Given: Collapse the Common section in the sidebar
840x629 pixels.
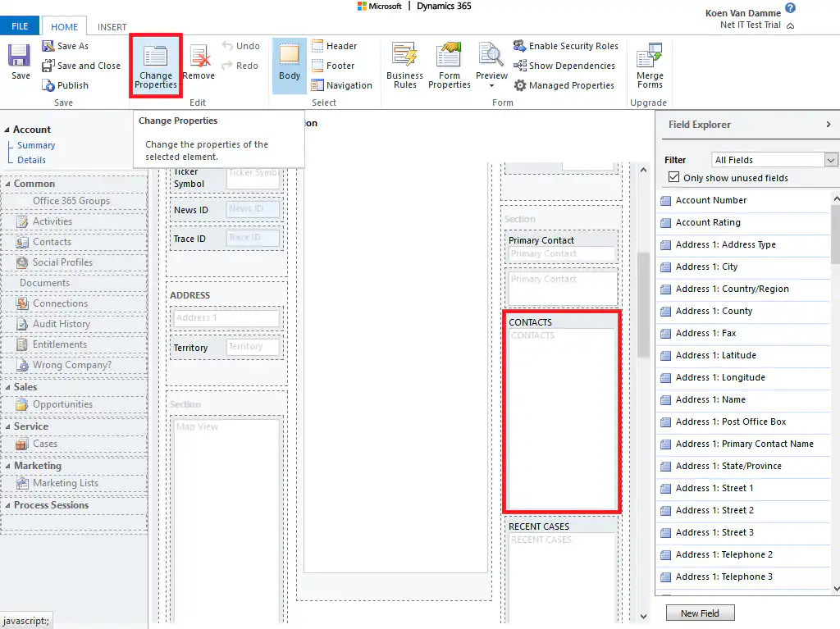Looking at the screenshot, I should point(8,184).
